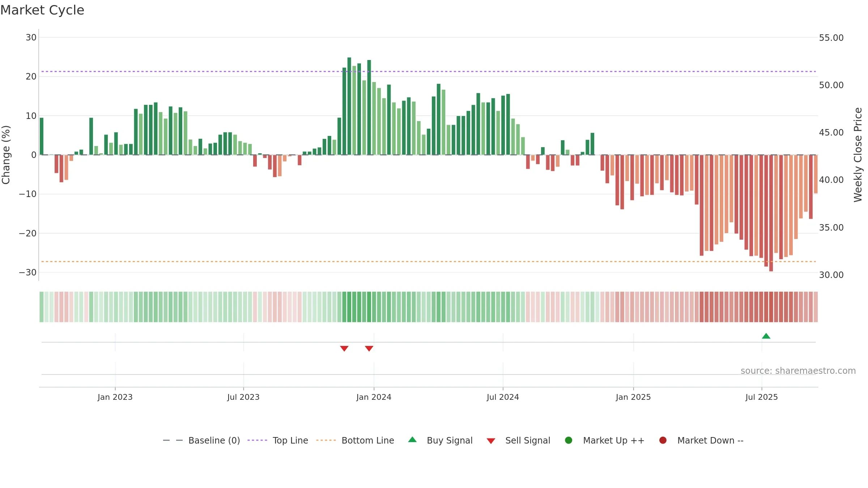Toggle the Bottom Line legend entry
The image size is (868, 488).
pyautogui.click(x=355, y=440)
